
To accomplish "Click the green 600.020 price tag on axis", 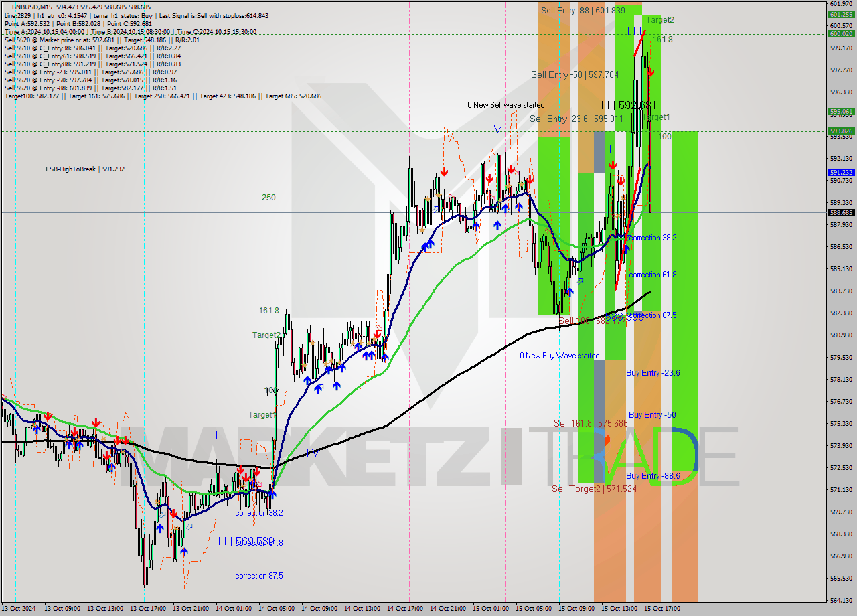I will [841, 33].
